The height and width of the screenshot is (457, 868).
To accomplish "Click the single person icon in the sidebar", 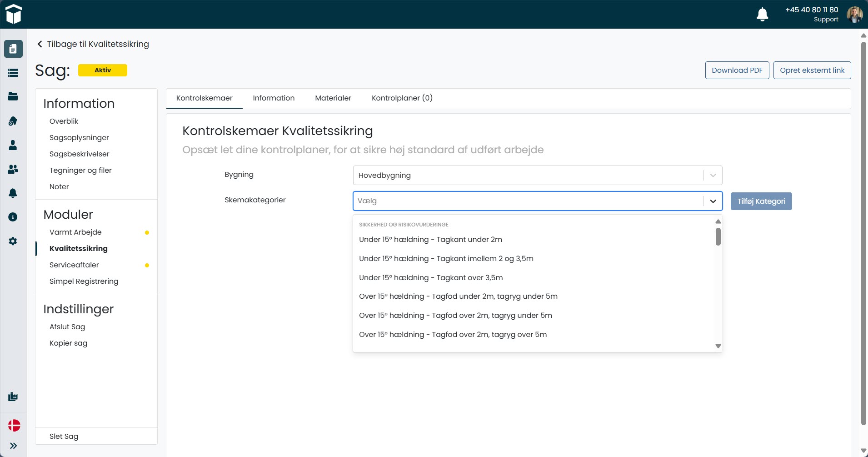I will pyautogui.click(x=13, y=145).
